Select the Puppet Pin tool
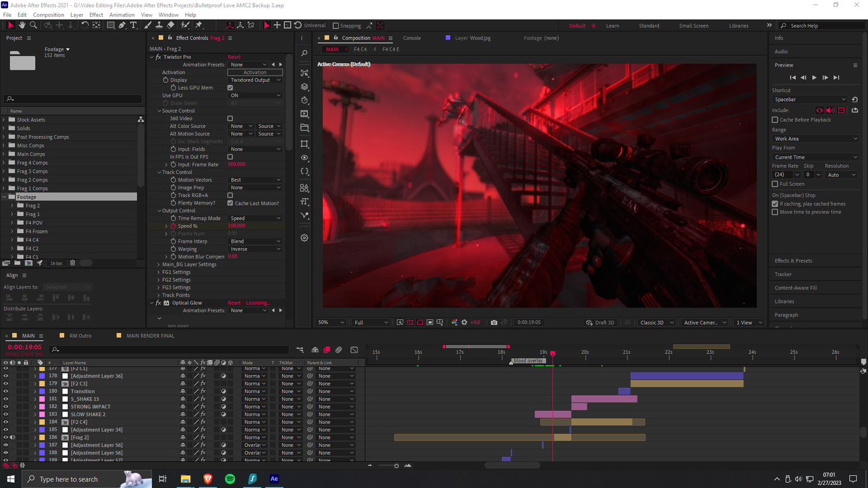 [198, 25]
